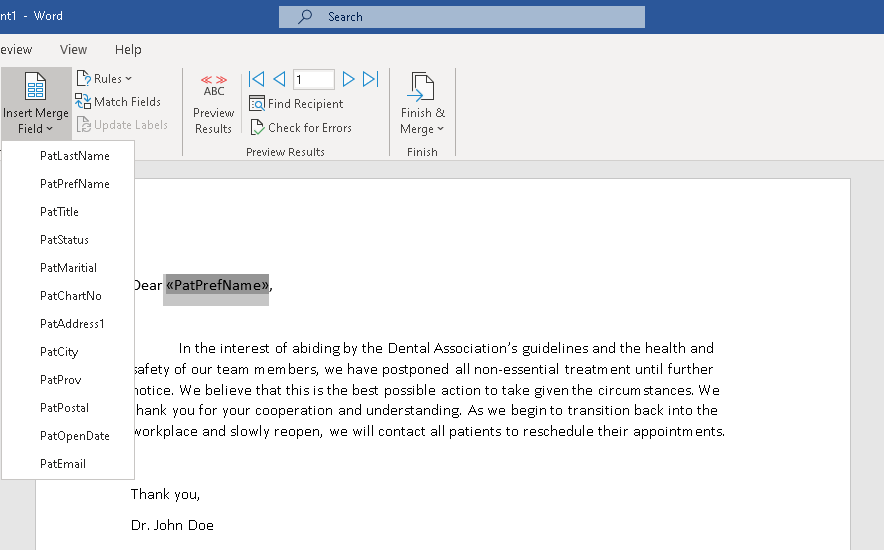The image size is (884, 550).
Task: Go to next record arrow
Action: pos(349,79)
